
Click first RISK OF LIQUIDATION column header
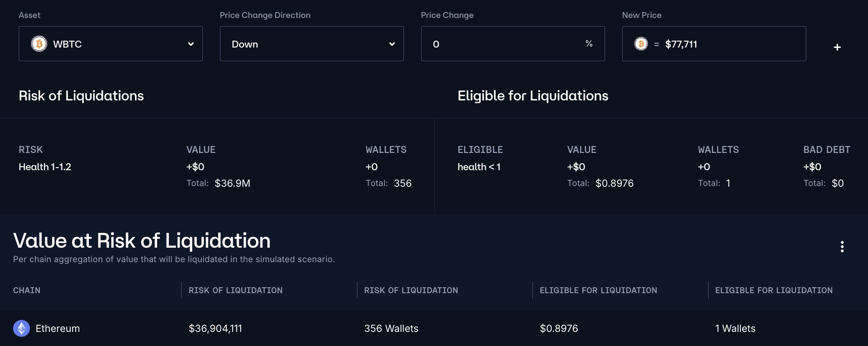[x=235, y=290]
